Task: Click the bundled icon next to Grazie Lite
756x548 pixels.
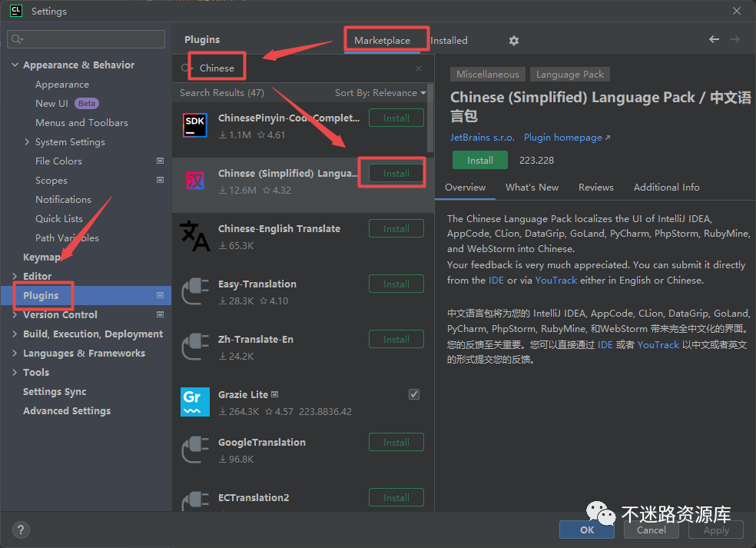Action: coord(275,394)
